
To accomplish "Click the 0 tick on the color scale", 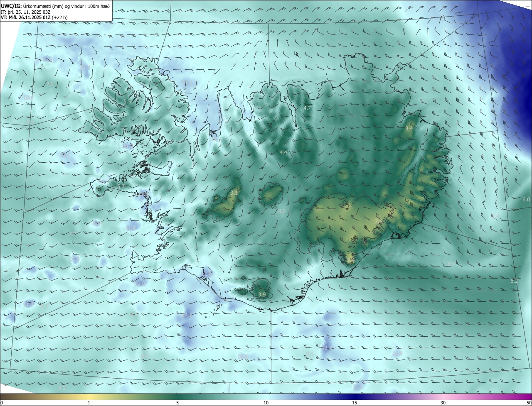I will [1, 403].
